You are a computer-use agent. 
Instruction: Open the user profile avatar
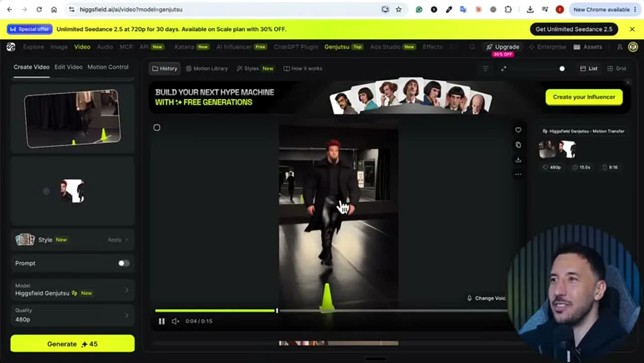click(633, 47)
